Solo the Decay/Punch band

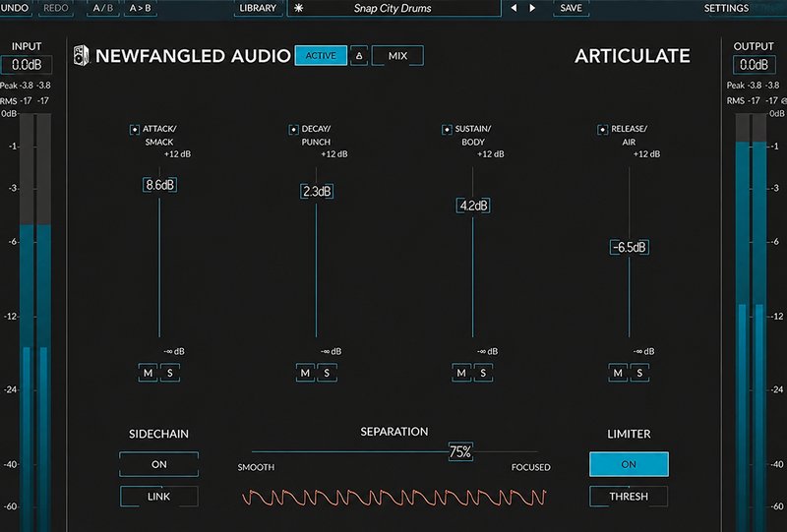(x=327, y=373)
